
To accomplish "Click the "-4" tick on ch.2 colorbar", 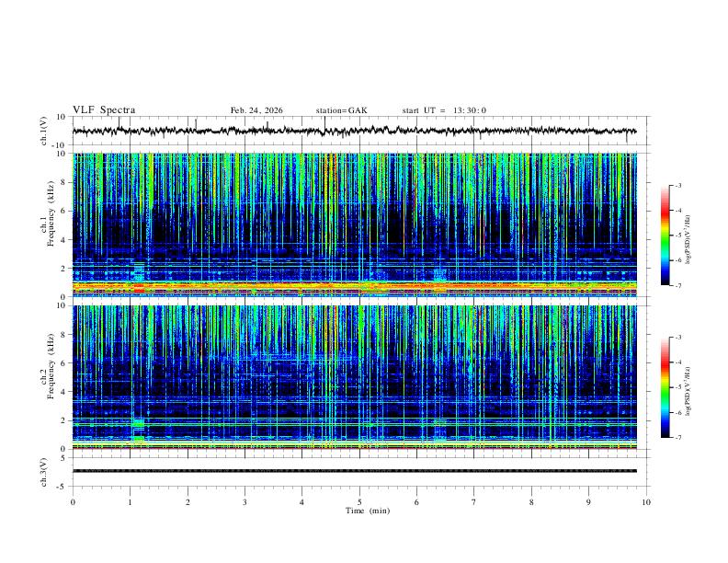I will (678, 362).
